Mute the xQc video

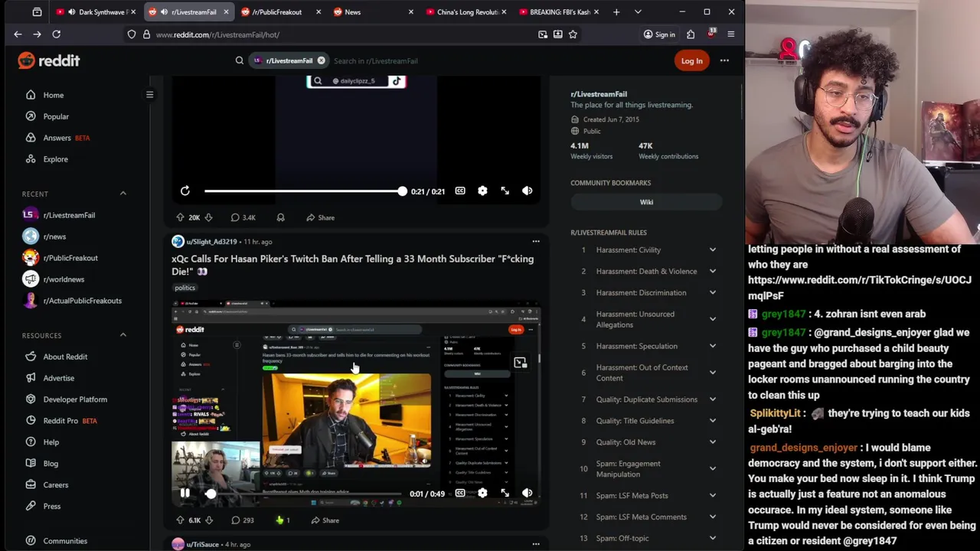[x=527, y=494]
